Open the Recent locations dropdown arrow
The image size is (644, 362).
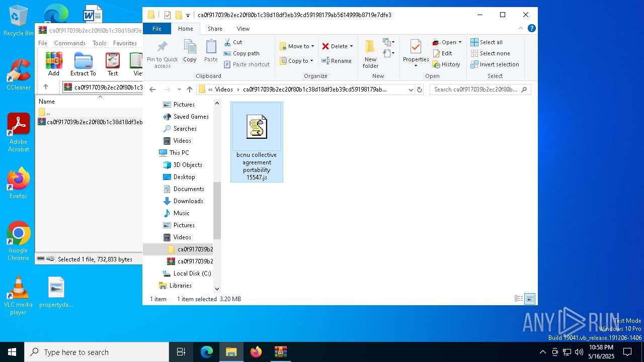(179, 89)
